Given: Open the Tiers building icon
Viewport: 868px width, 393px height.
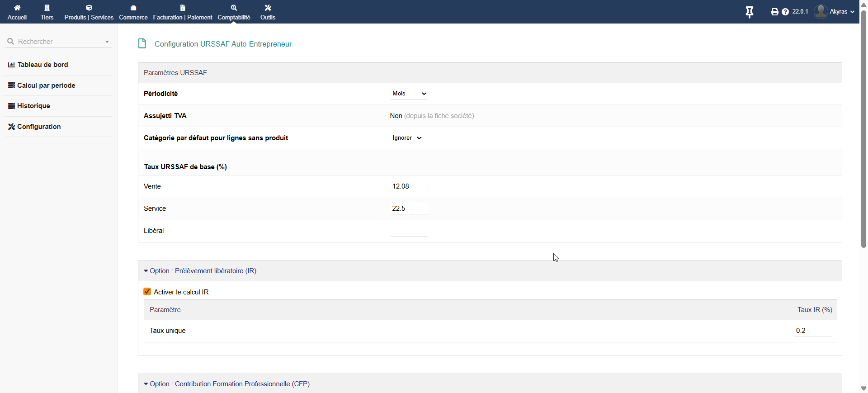Looking at the screenshot, I should 47,8.
